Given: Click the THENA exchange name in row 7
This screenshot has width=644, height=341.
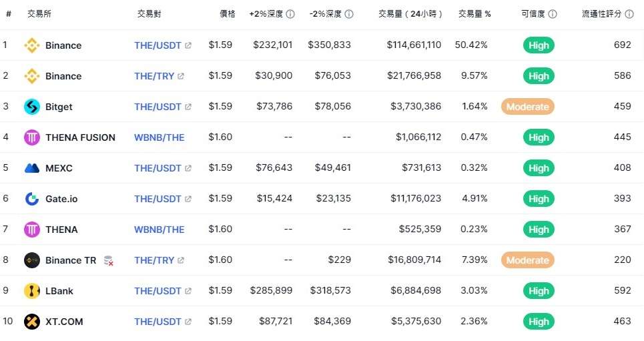Looking at the screenshot, I should [61, 230].
